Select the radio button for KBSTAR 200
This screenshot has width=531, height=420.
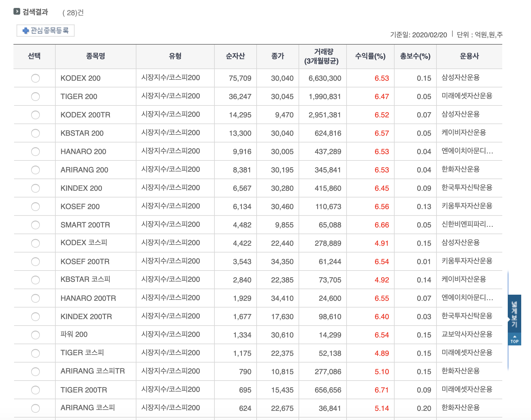pos(35,133)
